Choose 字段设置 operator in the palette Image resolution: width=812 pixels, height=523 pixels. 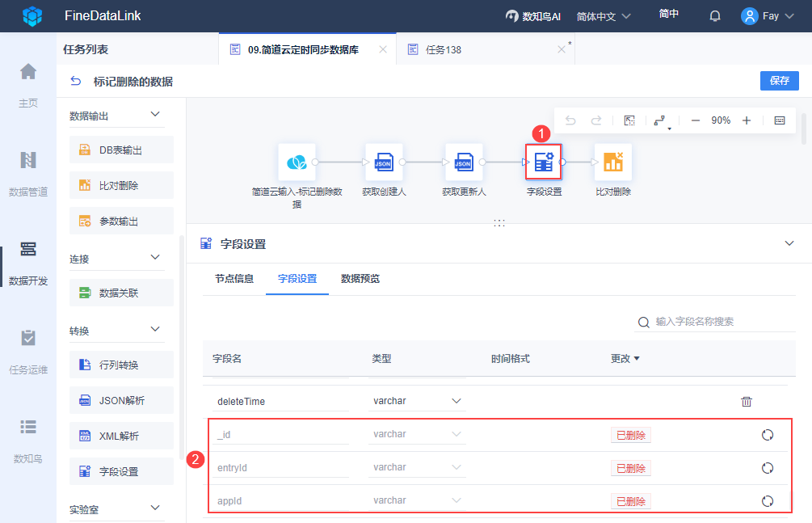point(122,472)
